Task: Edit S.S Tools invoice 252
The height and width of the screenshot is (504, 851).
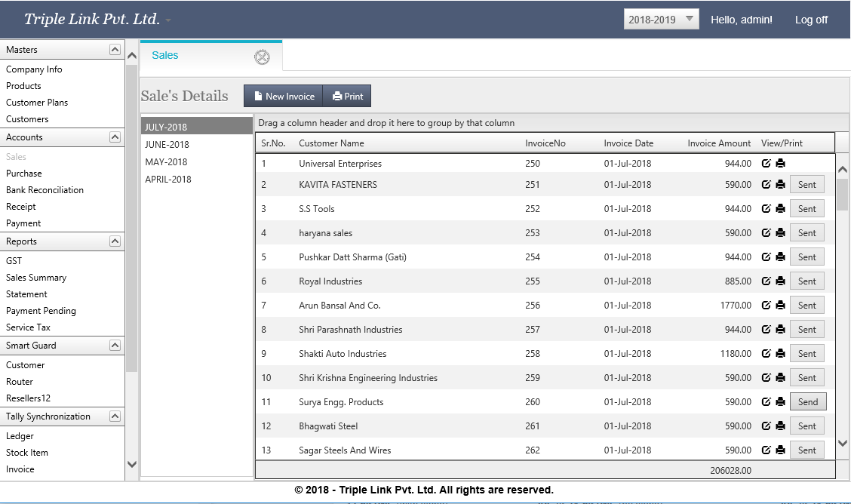Action: click(x=766, y=208)
